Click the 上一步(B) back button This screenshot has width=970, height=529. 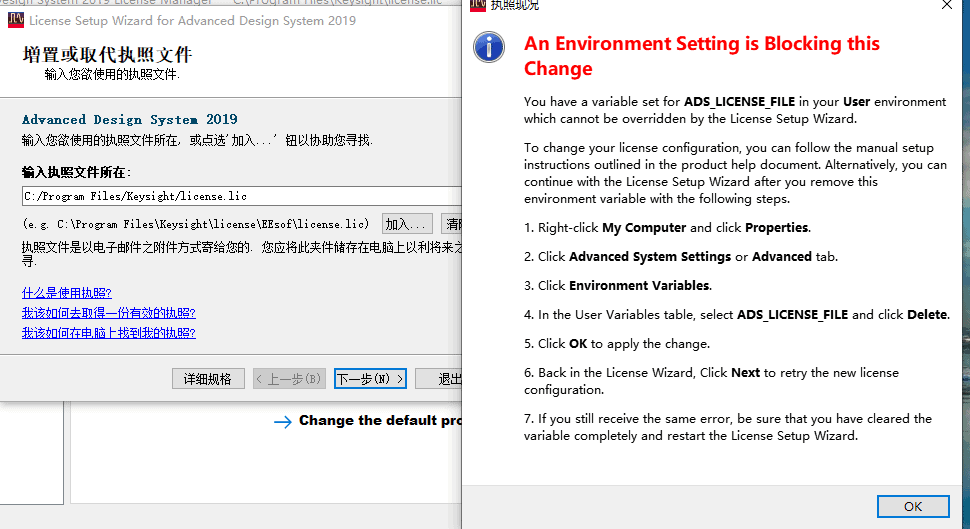[x=289, y=379]
